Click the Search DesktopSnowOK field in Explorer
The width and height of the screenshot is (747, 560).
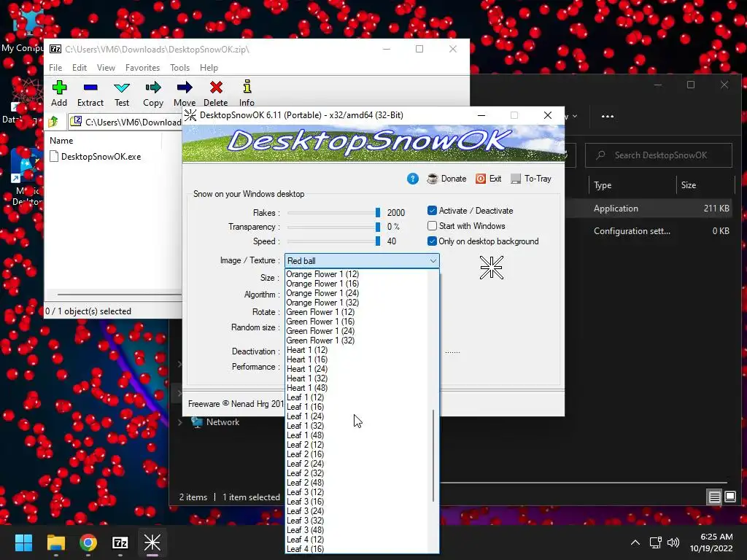659,155
